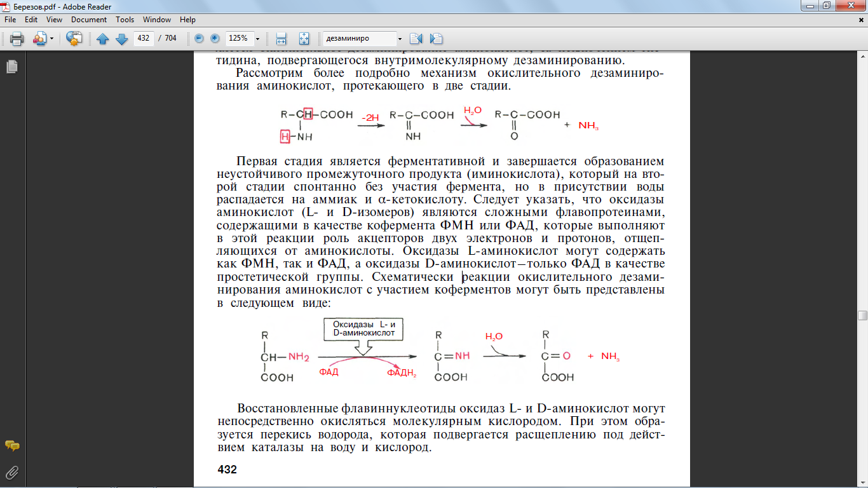Click the Find search field

(359, 38)
